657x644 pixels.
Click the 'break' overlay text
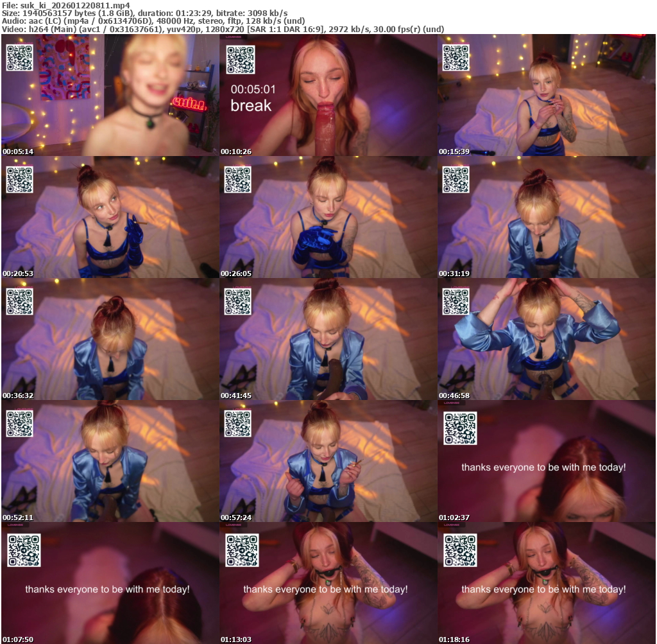tap(251, 106)
